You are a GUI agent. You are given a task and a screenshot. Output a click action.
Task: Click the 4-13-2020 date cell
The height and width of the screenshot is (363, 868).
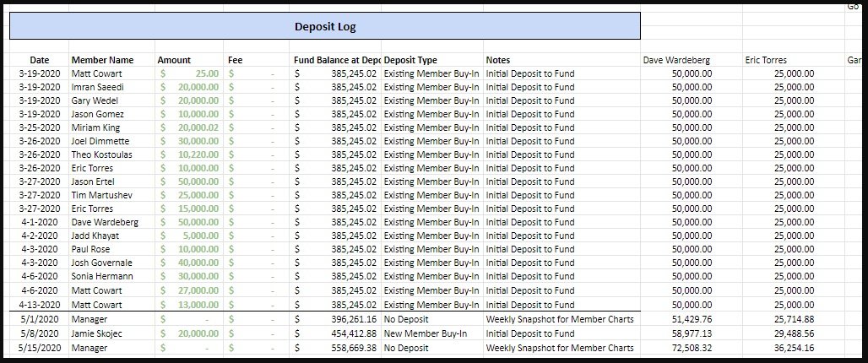[x=40, y=305]
